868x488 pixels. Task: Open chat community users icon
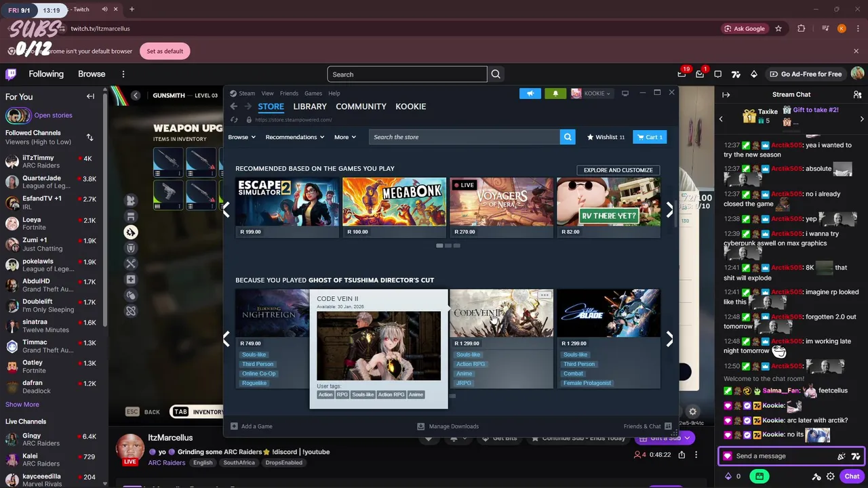click(858, 95)
